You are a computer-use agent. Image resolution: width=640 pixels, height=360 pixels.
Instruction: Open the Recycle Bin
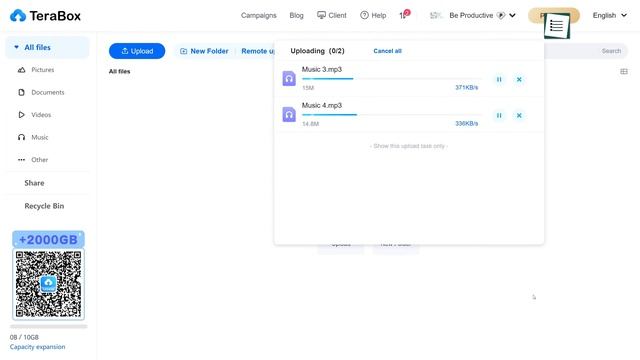44,206
